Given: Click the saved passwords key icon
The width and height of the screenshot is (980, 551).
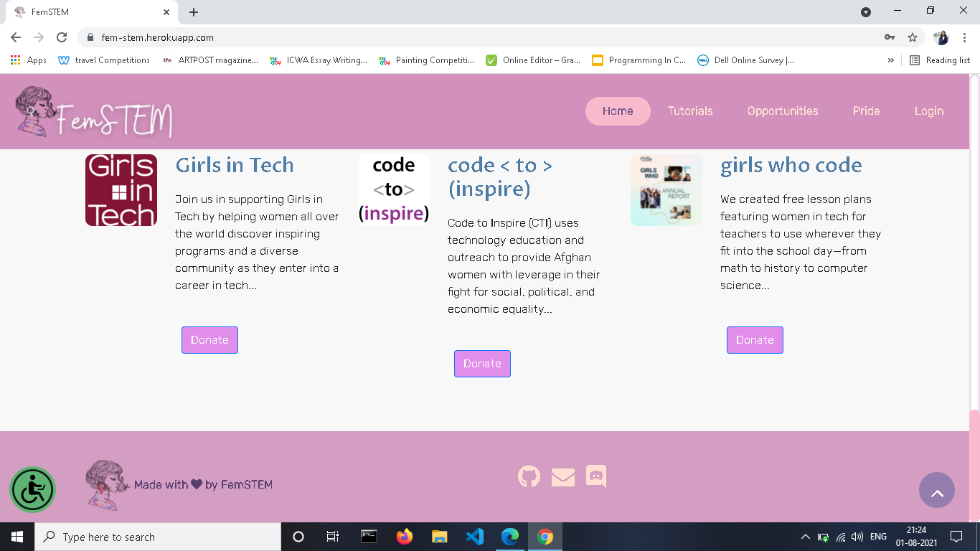Looking at the screenshot, I should click(x=890, y=37).
